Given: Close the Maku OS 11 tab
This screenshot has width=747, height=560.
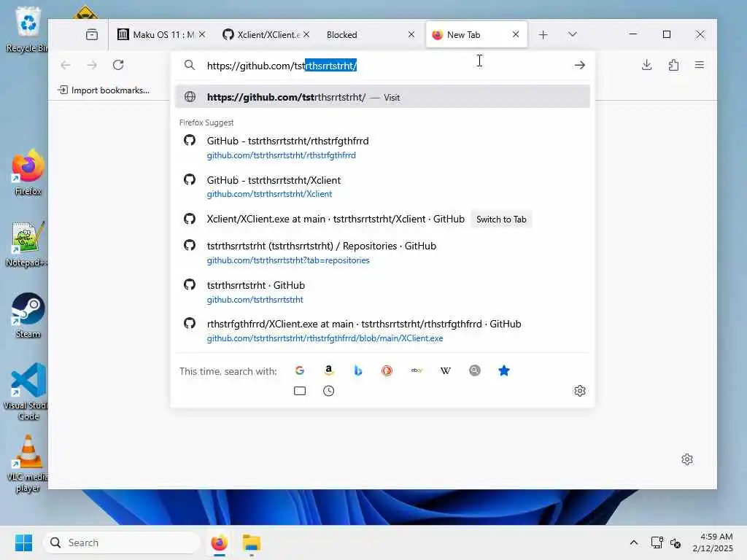Looking at the screenshot, I should pos(202,35).
